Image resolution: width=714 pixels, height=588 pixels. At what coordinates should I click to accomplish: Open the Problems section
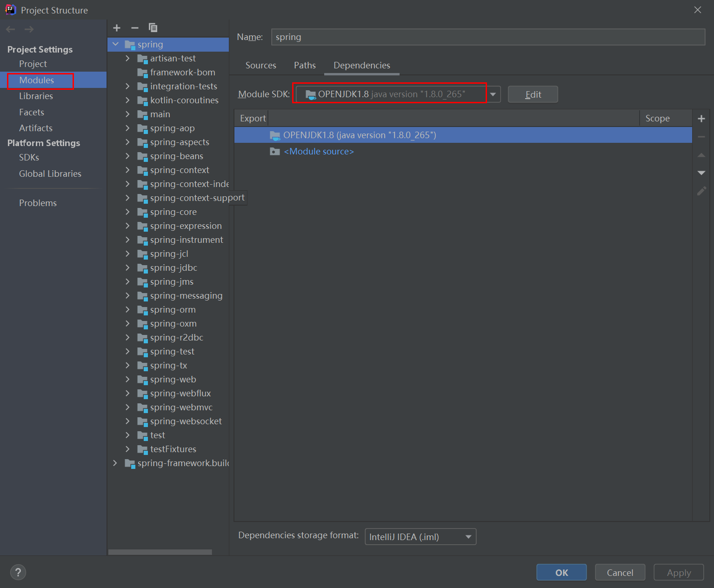38,203
